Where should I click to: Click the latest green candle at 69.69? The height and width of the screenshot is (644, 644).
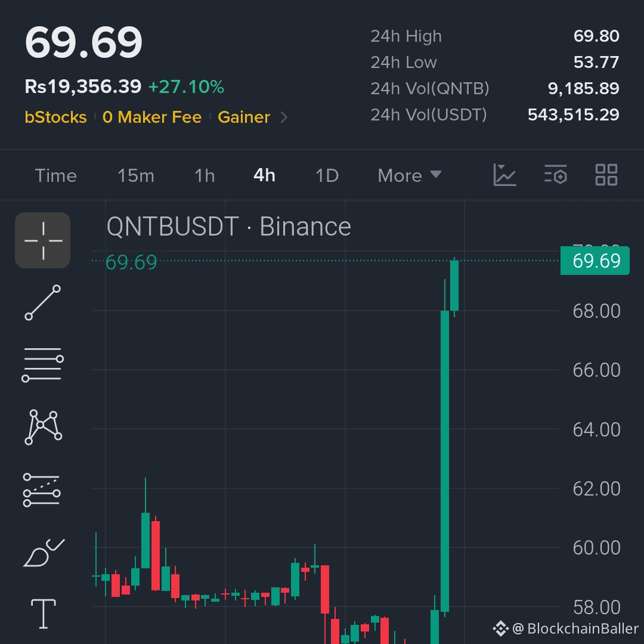point(454,286)
